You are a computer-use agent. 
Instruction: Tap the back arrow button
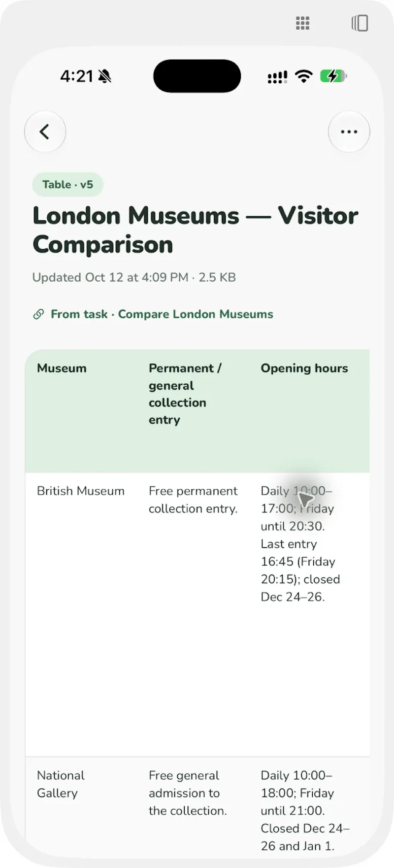coord(45,132)
